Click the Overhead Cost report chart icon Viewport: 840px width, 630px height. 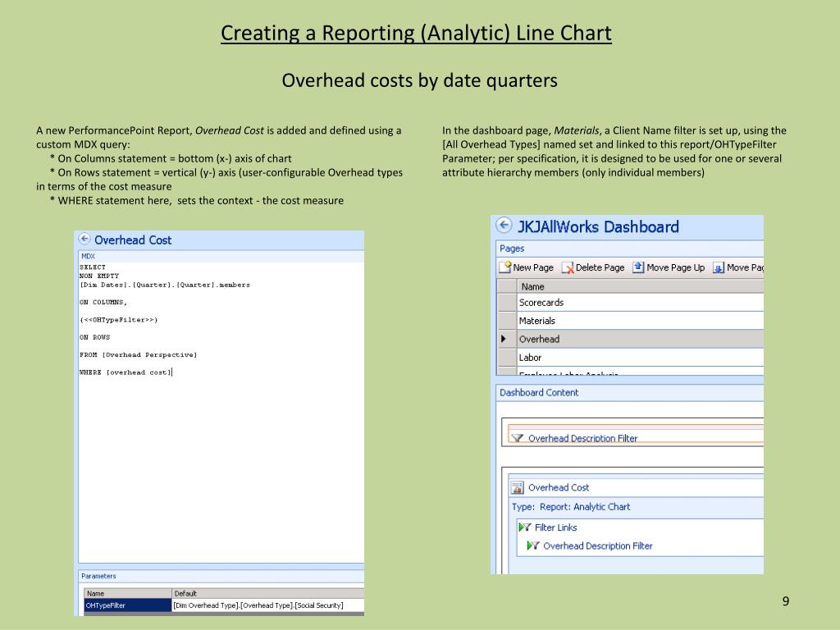(x=518, y=487)
